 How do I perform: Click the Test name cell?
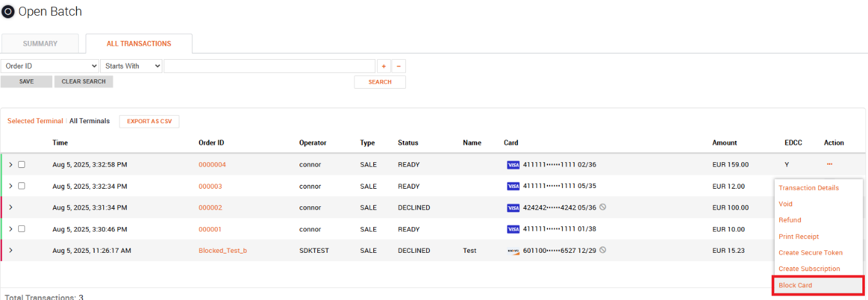(x=470, y=250)
